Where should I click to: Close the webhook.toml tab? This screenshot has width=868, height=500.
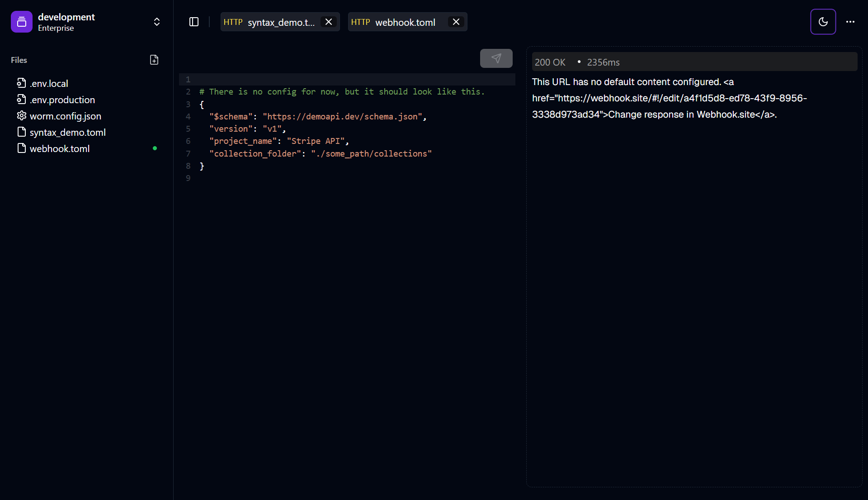pyautogui.click(x=456, y=22)
